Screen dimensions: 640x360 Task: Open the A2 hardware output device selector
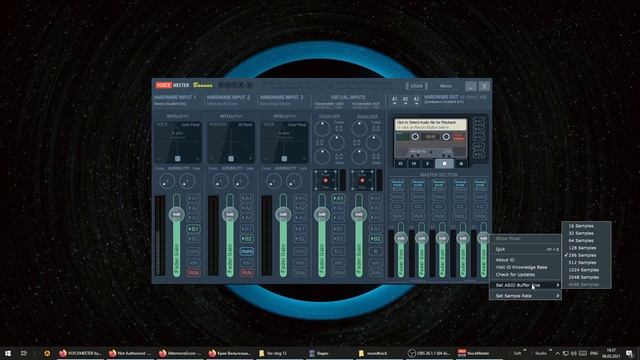(405, 100)
